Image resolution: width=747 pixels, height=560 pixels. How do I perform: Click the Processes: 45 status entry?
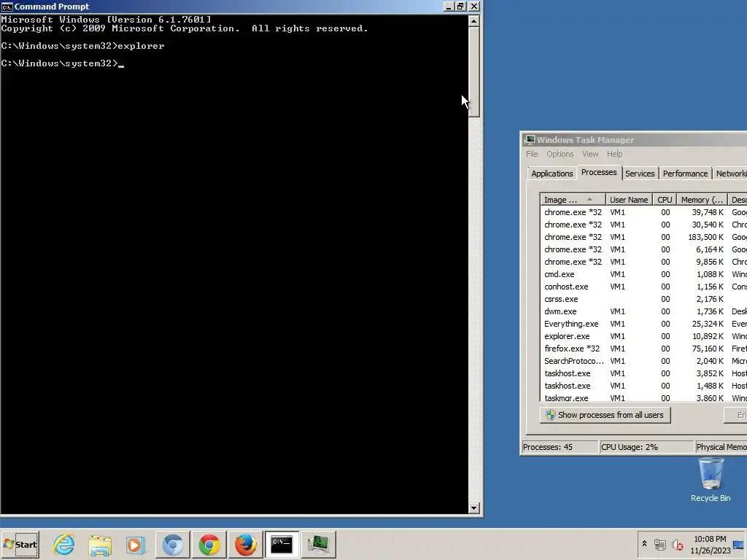560,447
